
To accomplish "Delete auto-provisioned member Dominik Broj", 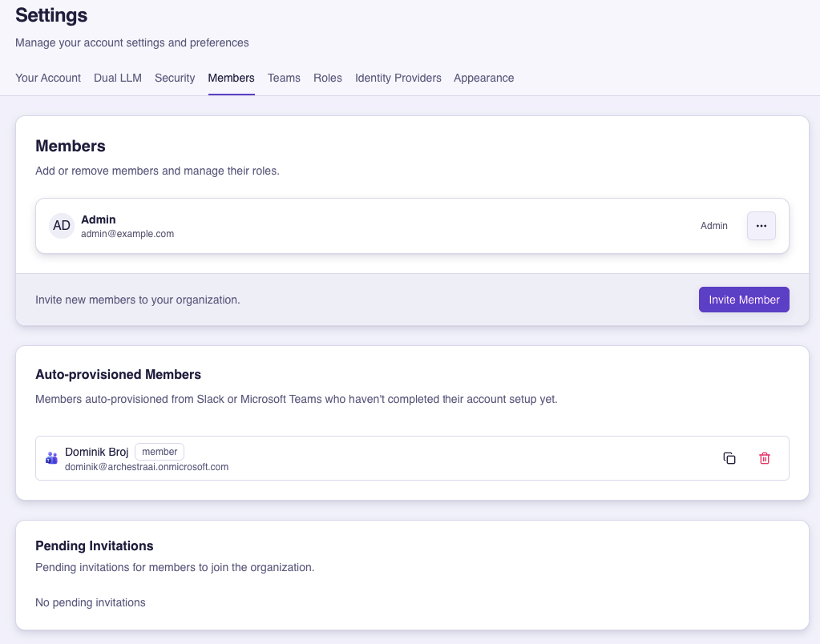I will coord(765,458).
